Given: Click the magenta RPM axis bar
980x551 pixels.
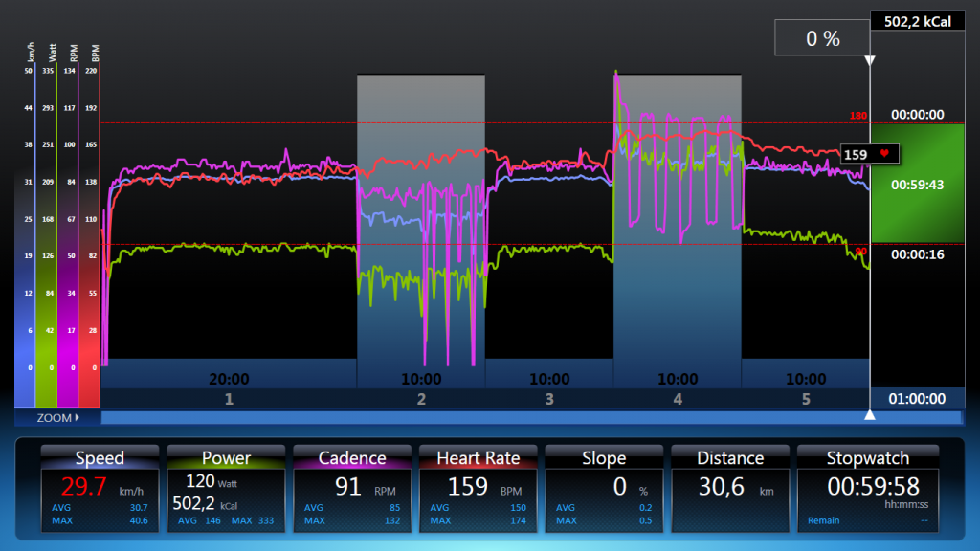Looking at the screenshot, I should click(x=68, y=220).
